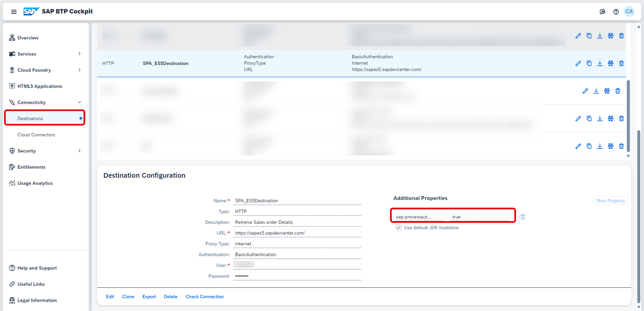
Task: Click trash icon in last destination row
Action: (x=621, y=146)
